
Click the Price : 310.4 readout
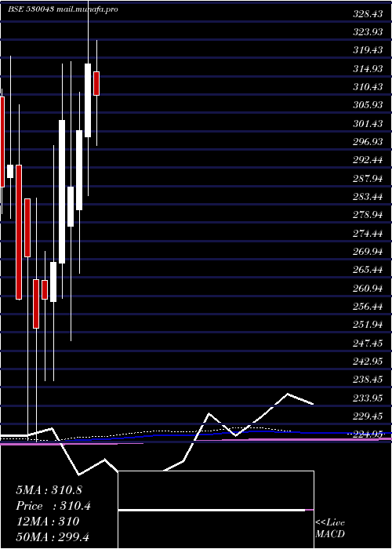[53, 506]
